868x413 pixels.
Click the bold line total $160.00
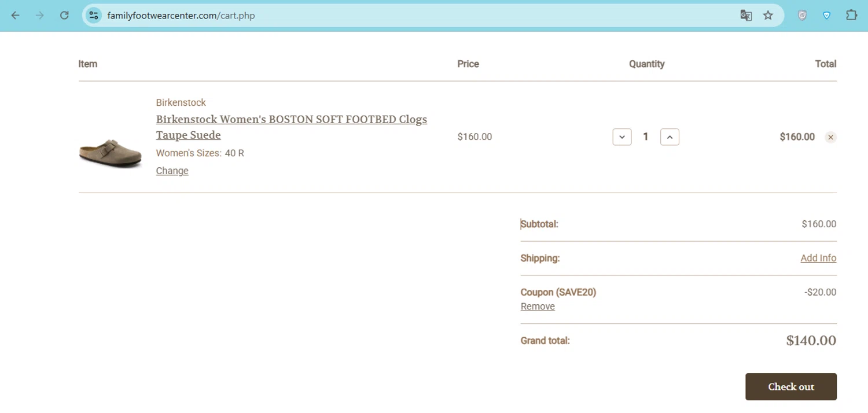[x=797, y=137]
